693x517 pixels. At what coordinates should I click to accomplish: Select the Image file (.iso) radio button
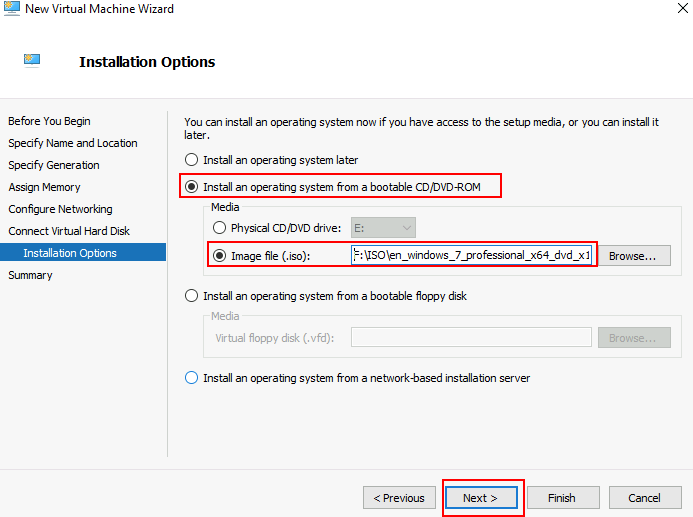(x=220, y=256)
